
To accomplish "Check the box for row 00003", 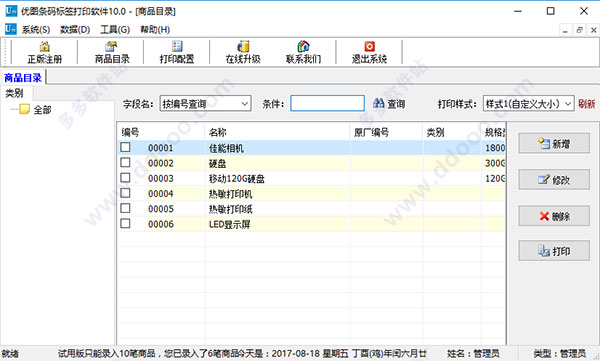I will tap(125, 178).
